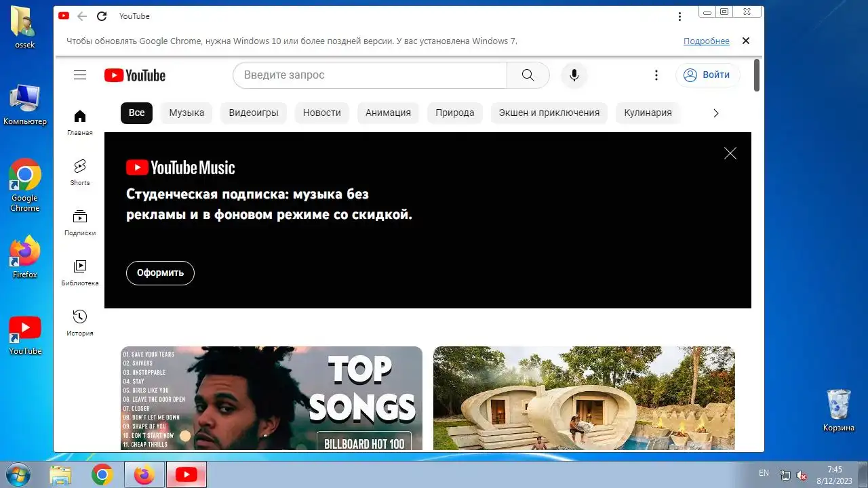Screen dimensions: 868x488
Task: Select the Новости category chip
Action: pos(322,113)
